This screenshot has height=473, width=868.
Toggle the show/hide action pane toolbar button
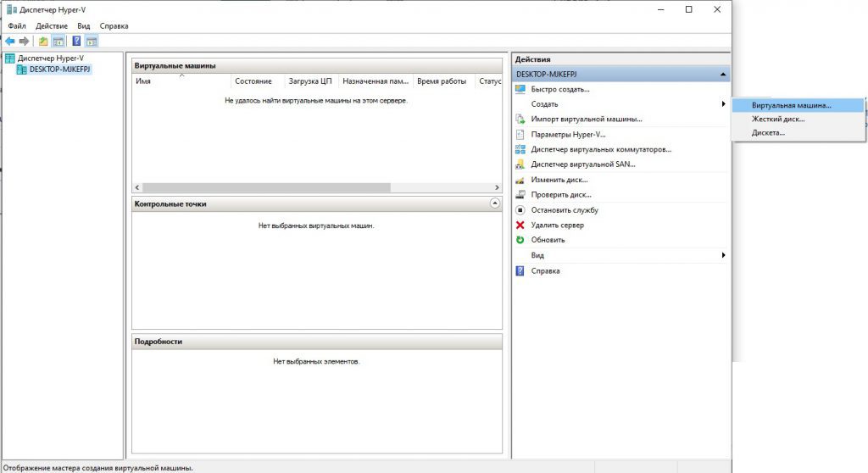click(92, 41)
